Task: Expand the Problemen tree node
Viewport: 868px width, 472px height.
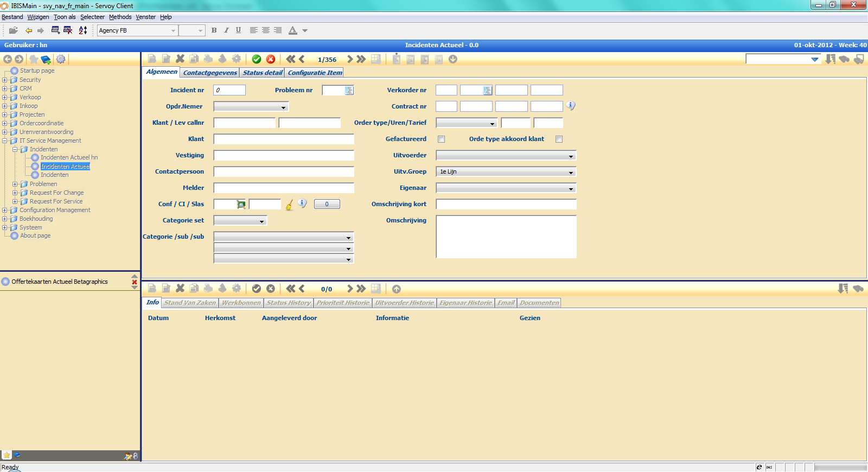Action: click(x=15, y=184)
